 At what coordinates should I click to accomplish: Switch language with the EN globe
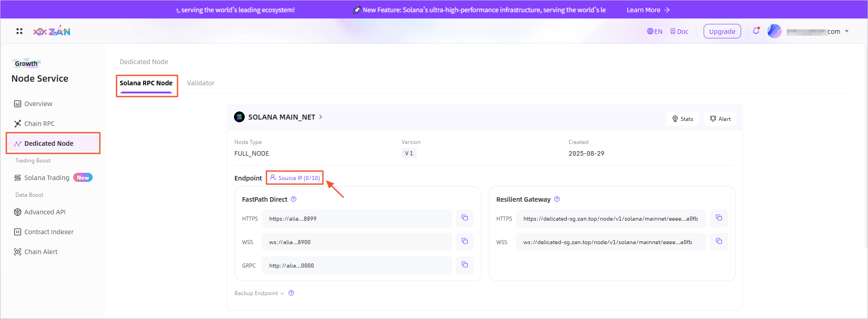(654, 32)
